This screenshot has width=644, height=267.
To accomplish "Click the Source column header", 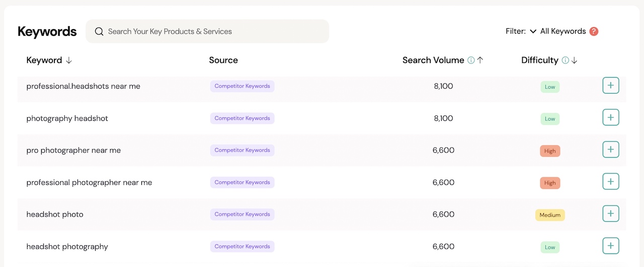I will point(223,60).
